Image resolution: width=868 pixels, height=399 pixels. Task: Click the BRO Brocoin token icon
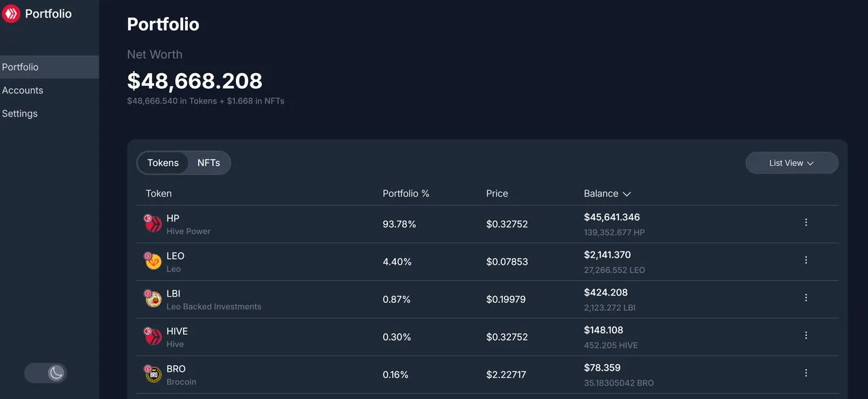pyautogui.click(x=153, y=374)
